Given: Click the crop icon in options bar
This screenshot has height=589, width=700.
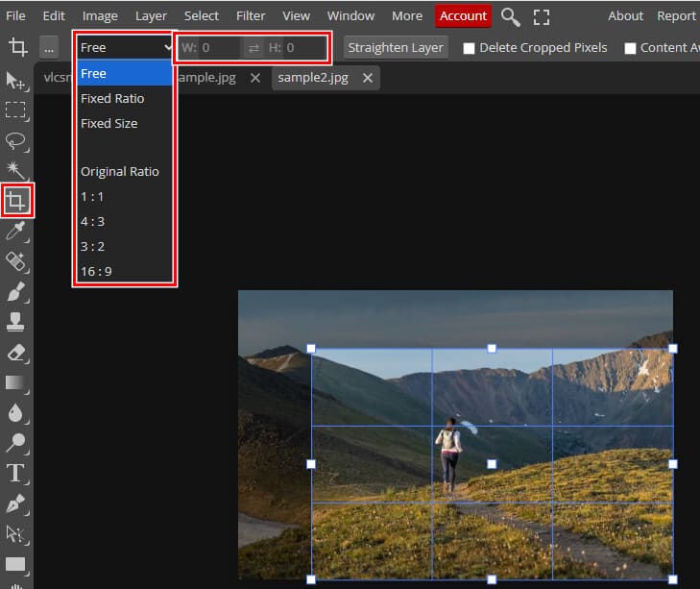Looking at the screenshot, I should click(x=18, y=47).
